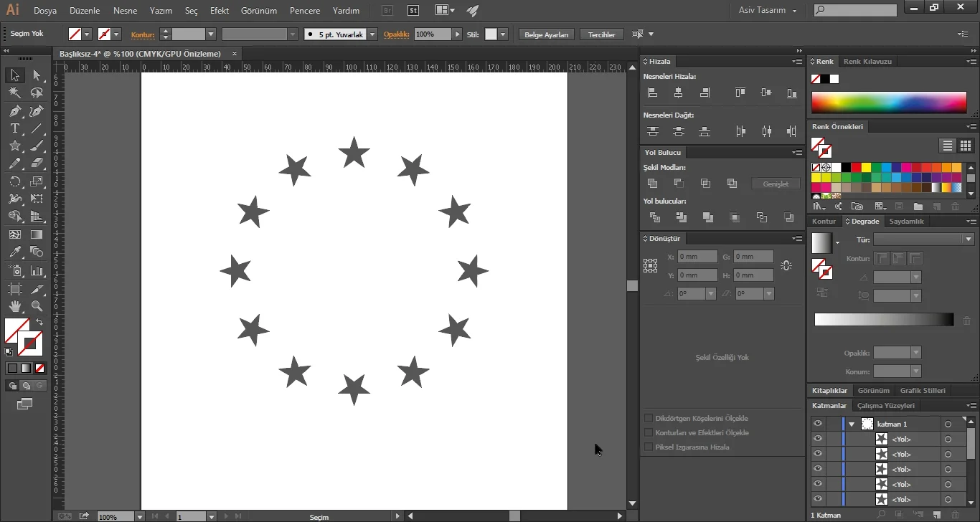Select the Lasso tool
This screenshot has height=522, width=980.
[x=37, y=93]
